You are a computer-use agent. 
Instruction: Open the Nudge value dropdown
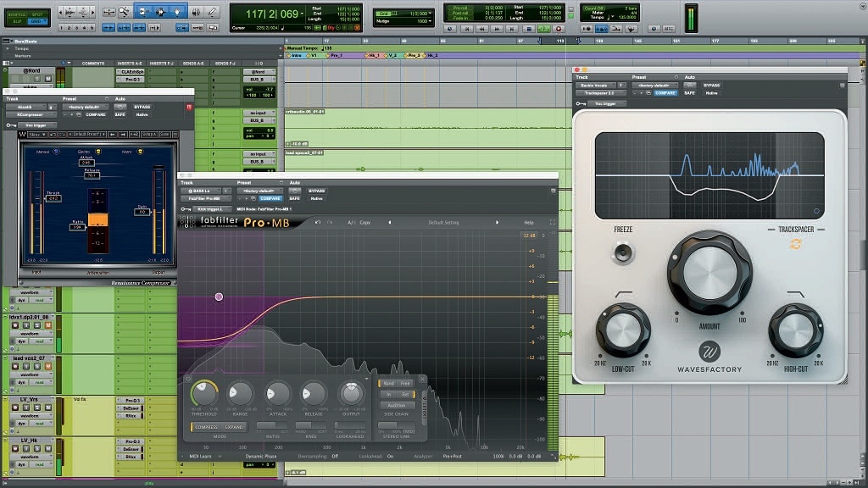click(x=430, y=21)
